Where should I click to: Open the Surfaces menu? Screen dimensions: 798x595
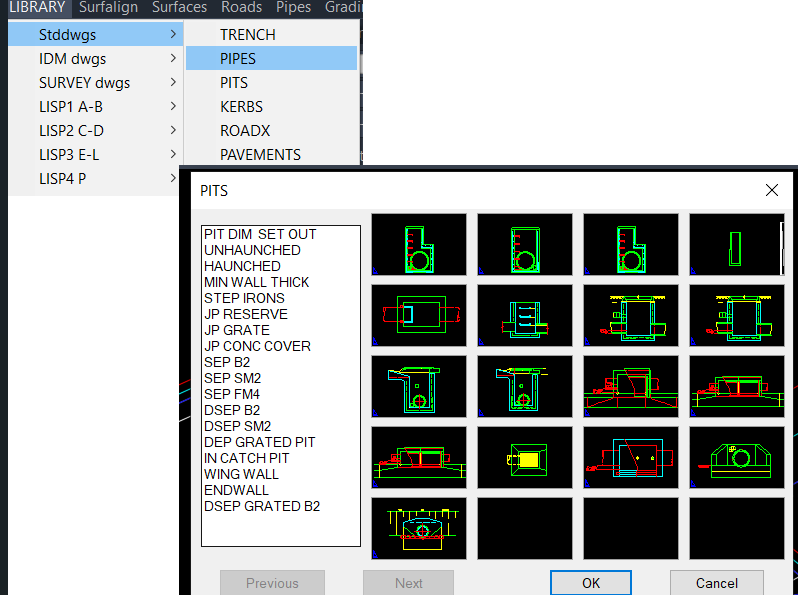tap(179, 7)
